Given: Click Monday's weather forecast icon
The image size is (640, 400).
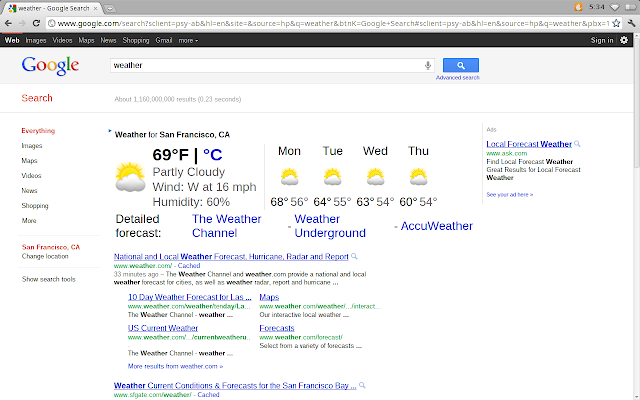Looking at the screenshot, I should 289,177.
